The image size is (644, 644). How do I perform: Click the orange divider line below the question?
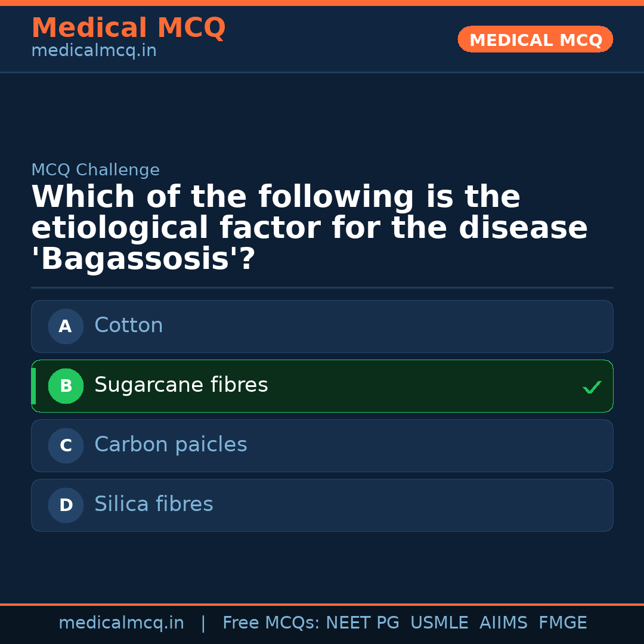[x=322, y=287]
